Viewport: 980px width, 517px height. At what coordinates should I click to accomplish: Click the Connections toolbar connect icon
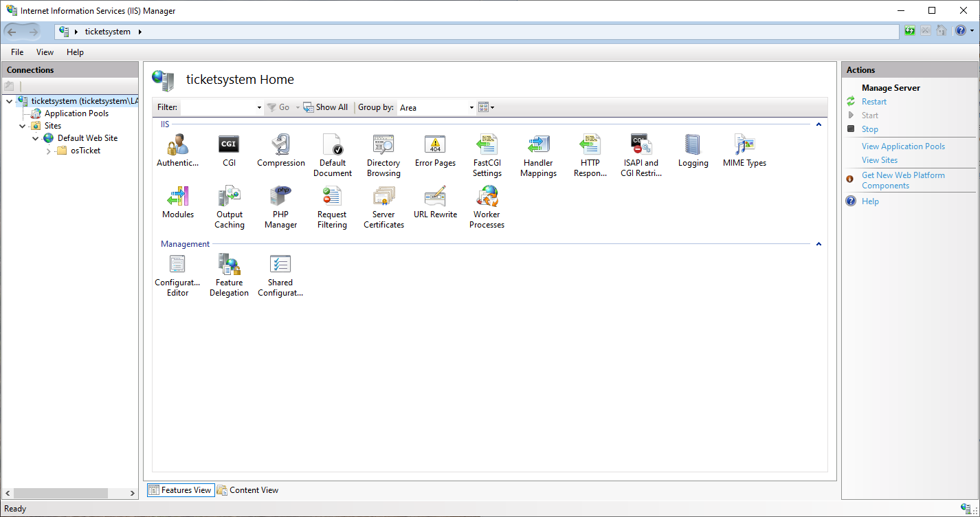pos(9,86)
